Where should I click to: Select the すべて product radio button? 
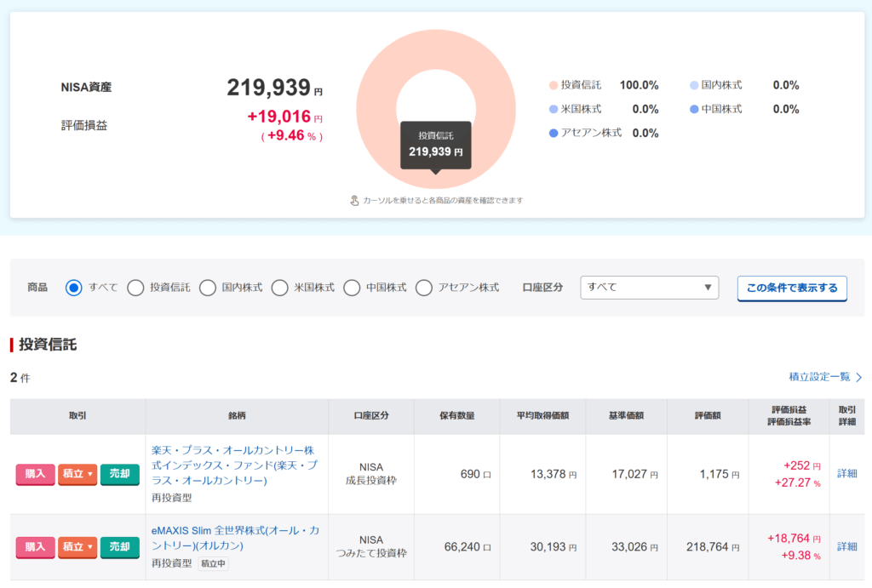74,288
